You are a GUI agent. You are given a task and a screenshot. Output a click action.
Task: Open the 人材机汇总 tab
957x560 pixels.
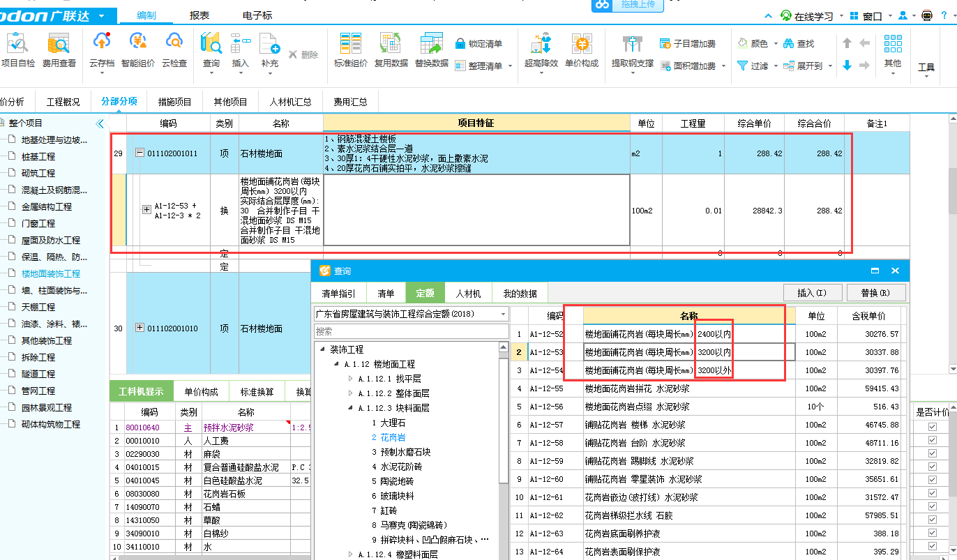click(x=290, y=102)
